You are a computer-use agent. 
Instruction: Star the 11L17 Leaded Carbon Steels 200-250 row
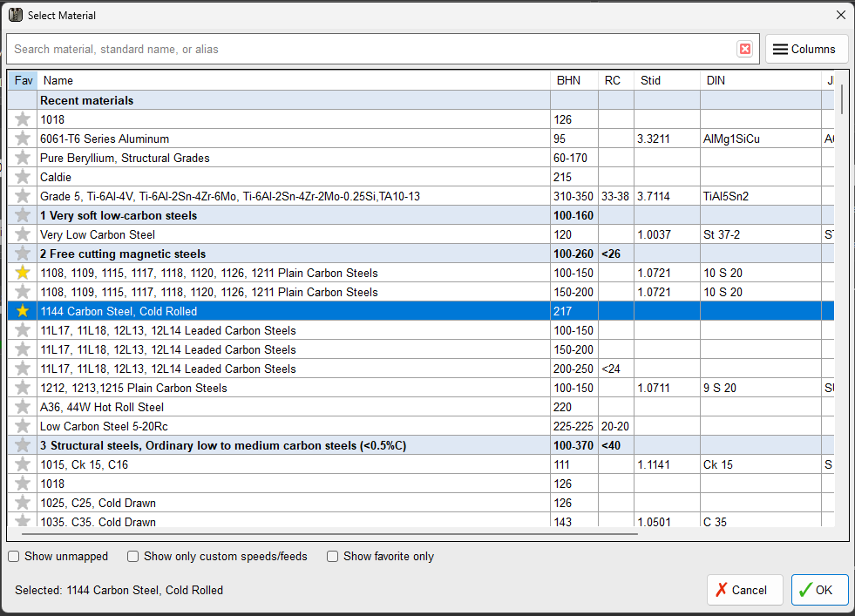(23, 369)
